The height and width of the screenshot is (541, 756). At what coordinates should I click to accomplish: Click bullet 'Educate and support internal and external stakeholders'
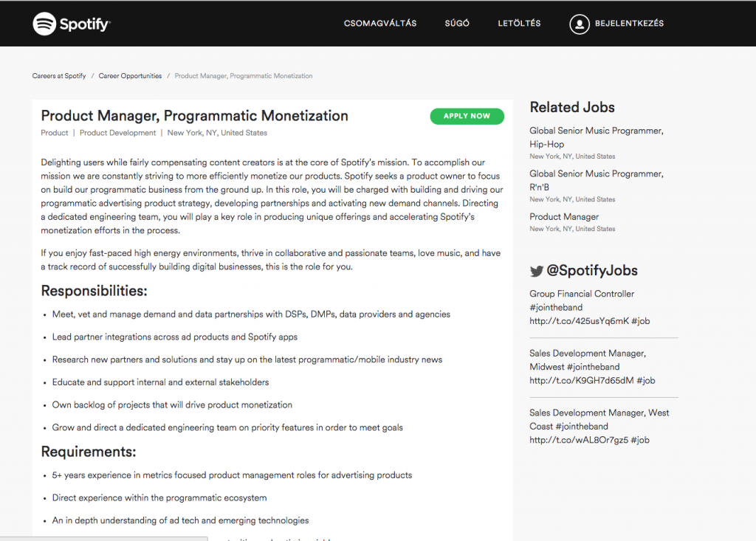tap(160, 382)
